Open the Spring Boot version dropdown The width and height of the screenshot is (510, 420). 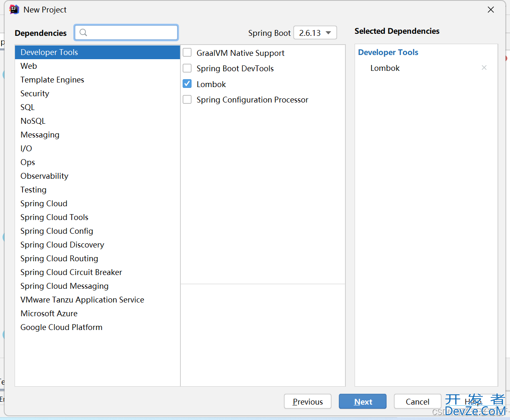pyautogui.click(x=315, y=33)
